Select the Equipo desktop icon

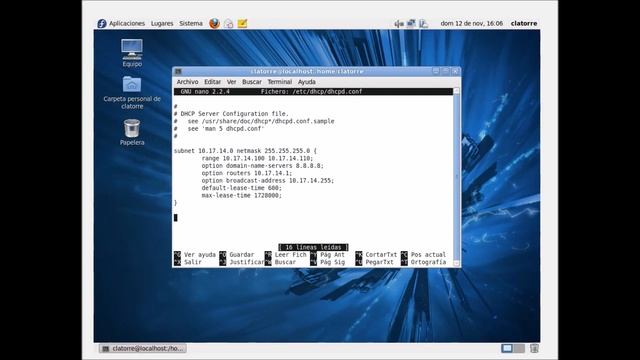(132, 53)
